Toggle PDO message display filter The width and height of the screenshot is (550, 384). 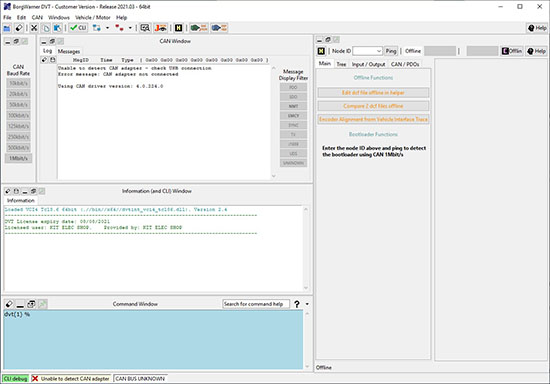(293, 87)
